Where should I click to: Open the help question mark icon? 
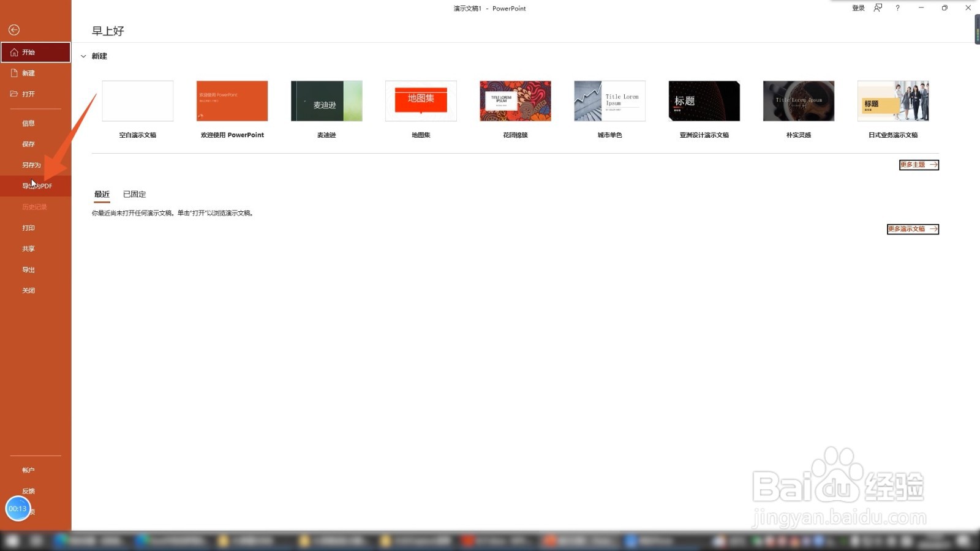click(x=897, y=8)
